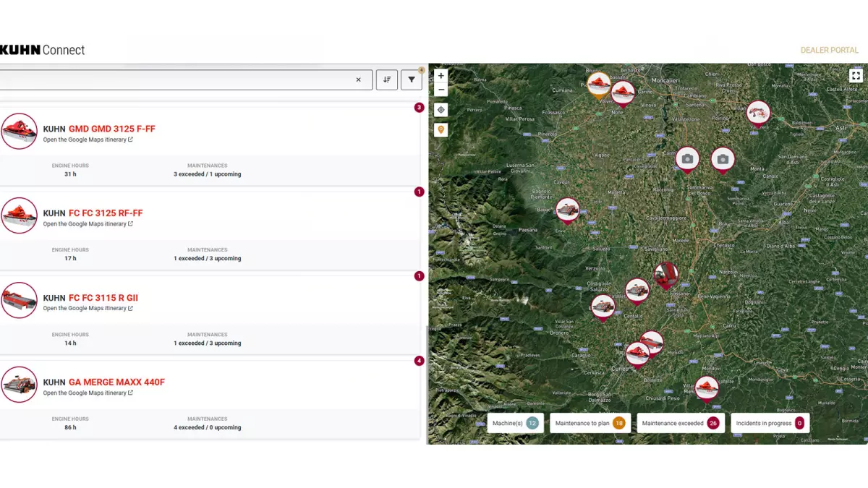Toggle the Maintenance exceeded filter
Image resolution: width=868 pixels, height=488 pixels.
click(680, 423)
